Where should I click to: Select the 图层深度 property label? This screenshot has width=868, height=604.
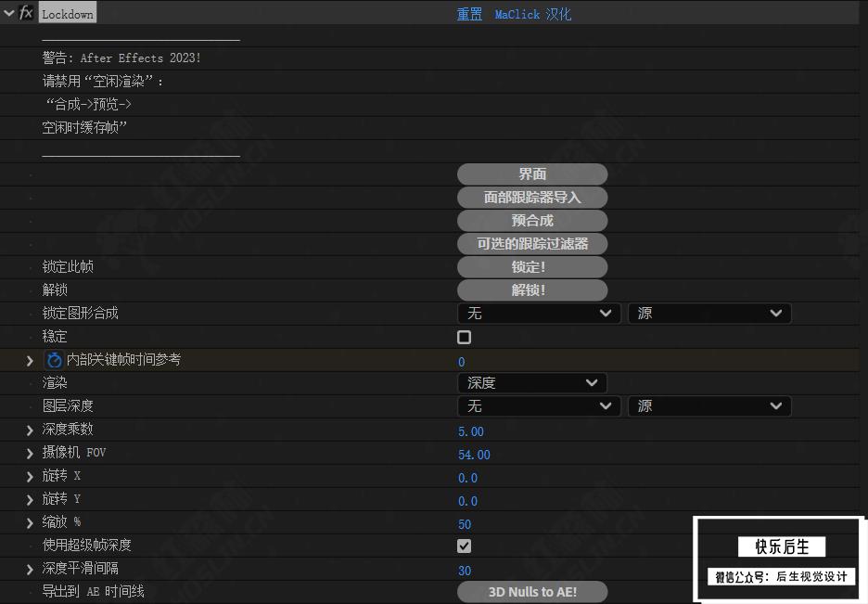pyautogui.click(x=68, y=406)
